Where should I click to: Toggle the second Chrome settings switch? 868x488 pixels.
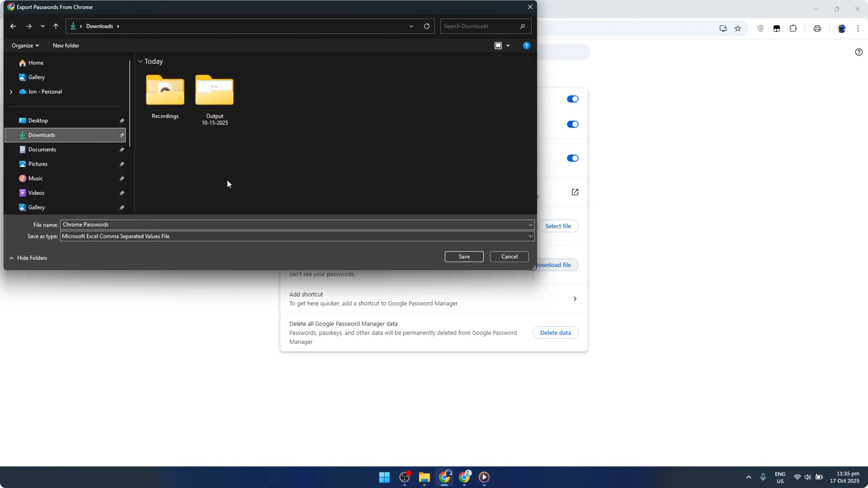click(572, 124)
